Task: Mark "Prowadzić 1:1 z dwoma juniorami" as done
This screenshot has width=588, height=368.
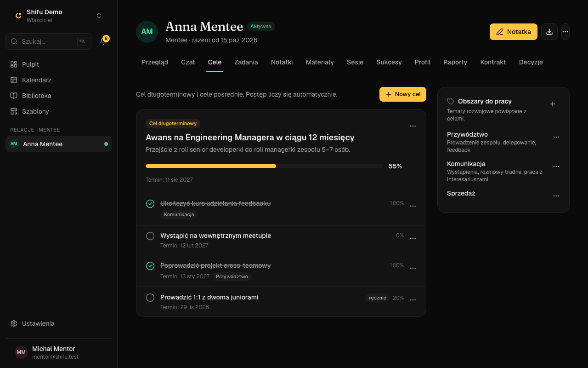Action: pyautogui.click(x=150, y=298)
